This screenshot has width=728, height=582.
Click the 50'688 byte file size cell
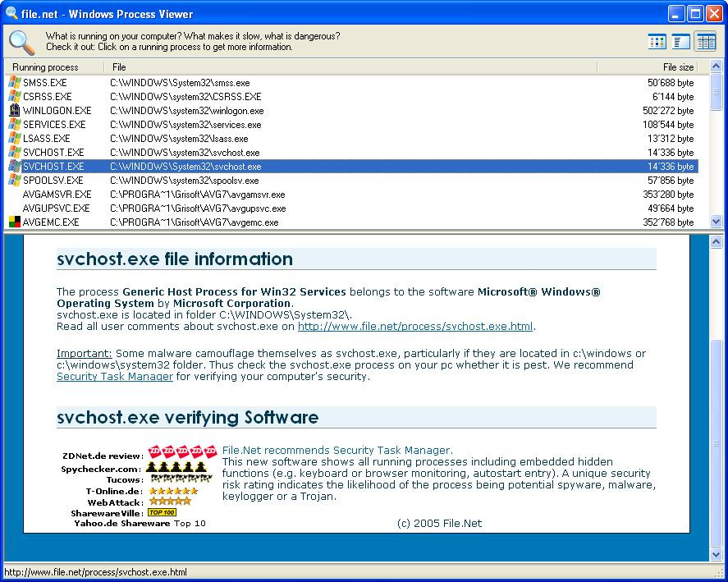coord(671,83)
